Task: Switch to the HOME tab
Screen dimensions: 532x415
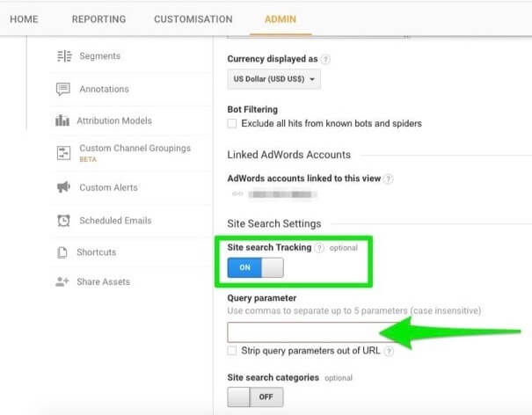Action: click(x=24, y=19)
